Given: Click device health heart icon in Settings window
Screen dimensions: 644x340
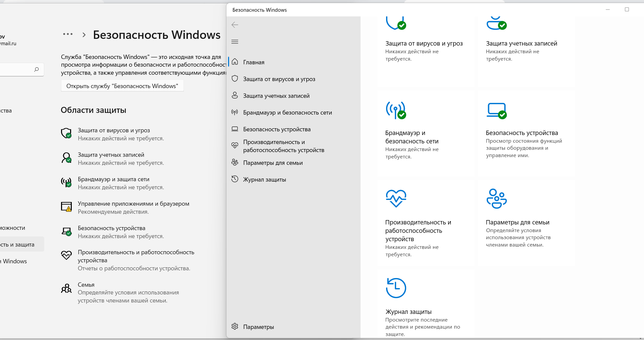Looking at the screenshot, I should click(x=66, y=255).
